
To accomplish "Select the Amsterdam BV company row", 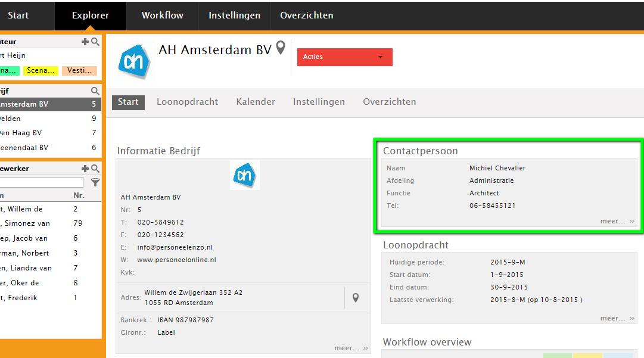I will point(51,104).
